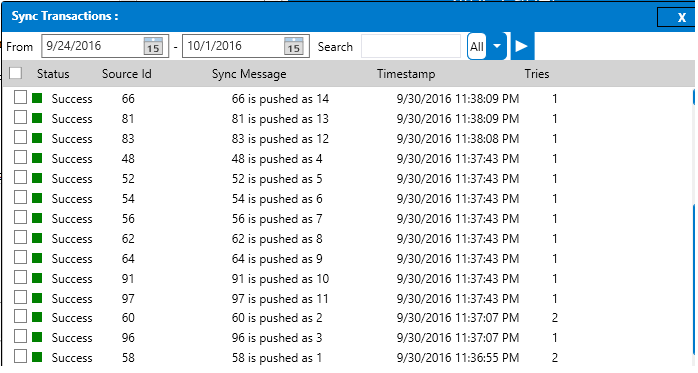Check the row for Source Id 58
This screenshot has height=373, width=698.
coord(20,357)
